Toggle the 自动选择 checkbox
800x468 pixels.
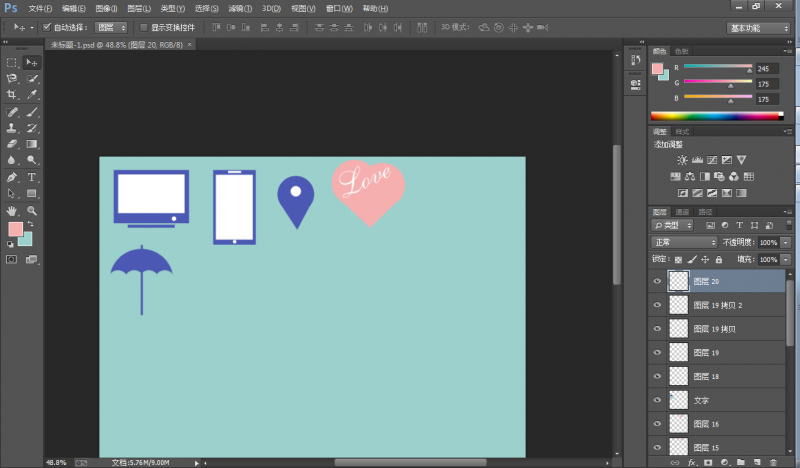(47, 27)
